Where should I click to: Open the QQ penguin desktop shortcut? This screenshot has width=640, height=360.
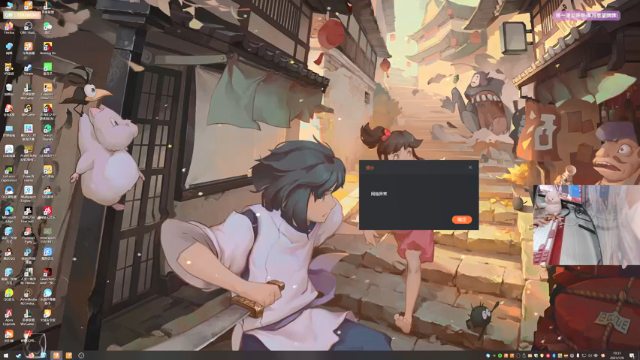pyautogui.click(x=9, y=253)
